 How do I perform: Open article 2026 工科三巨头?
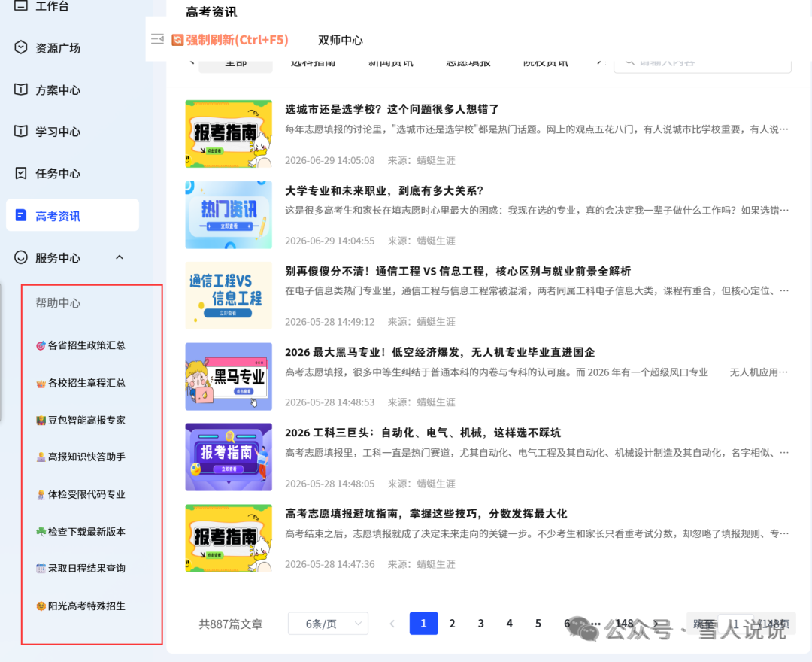pos(423,433)
